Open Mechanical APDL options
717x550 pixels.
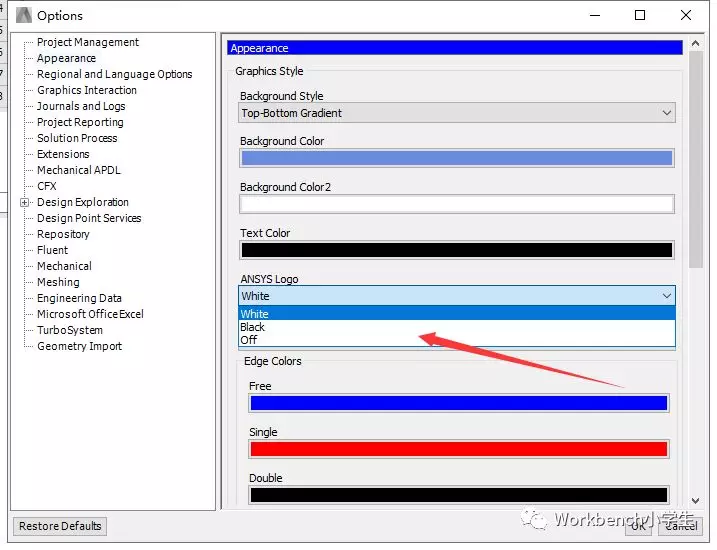pos(79,170)
